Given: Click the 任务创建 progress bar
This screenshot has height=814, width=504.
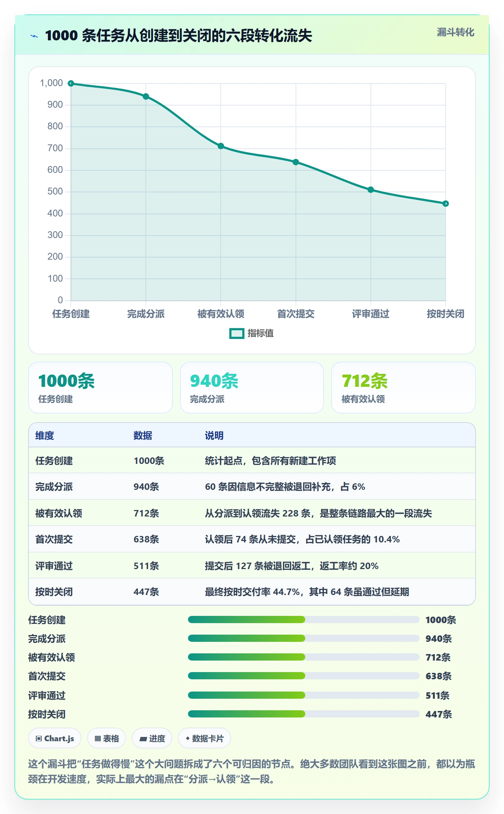Looking at the screenshot, I should (303, 620).
